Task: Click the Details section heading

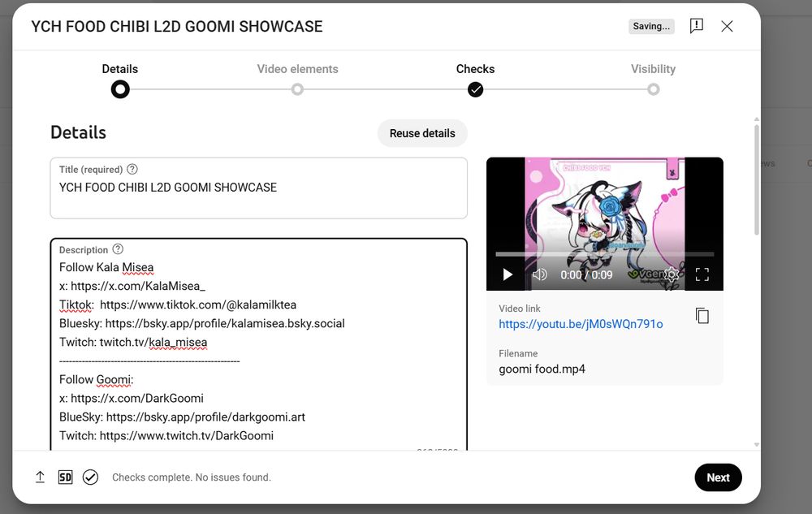Action: pyautogui.click(x=78, y=132)
